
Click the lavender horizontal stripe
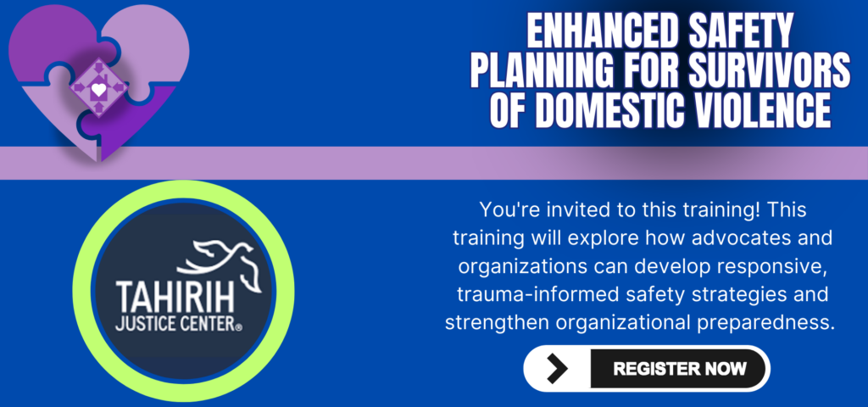[509, 162]
